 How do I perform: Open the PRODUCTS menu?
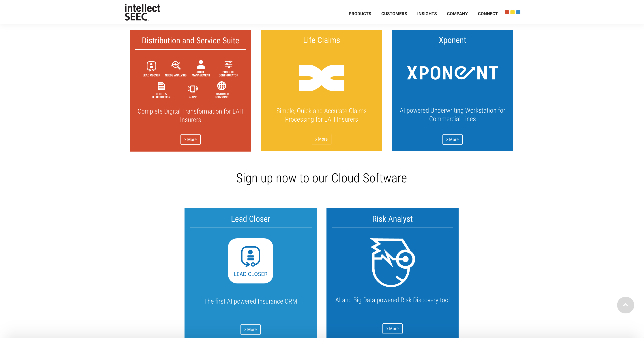(x=360, y=14)
